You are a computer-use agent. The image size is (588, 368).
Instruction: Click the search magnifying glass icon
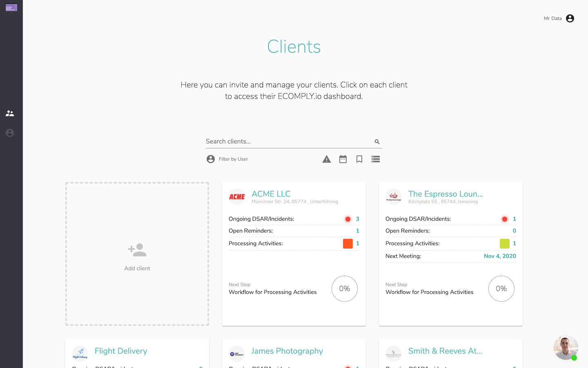(377, 141)
